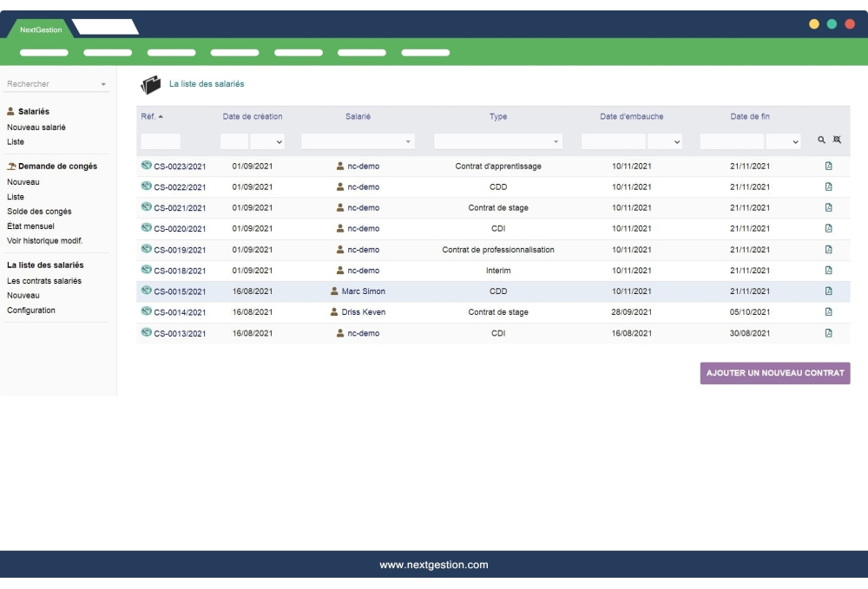Viewport: 868px width, 589px height.
Task: Click Ajouter un nouveau contrat button
Action: click(x=775, y=373)
